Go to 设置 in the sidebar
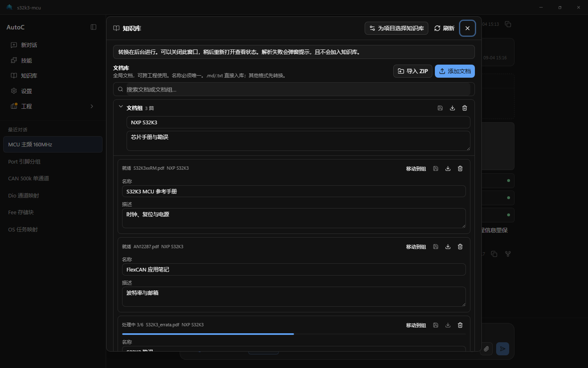 [53, 91]
